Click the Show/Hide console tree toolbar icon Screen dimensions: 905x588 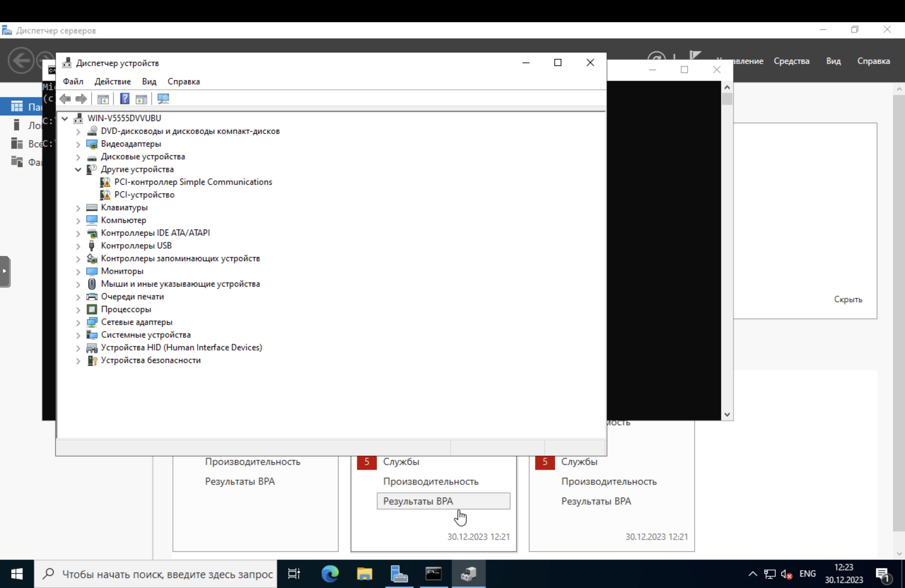point(103,99)
